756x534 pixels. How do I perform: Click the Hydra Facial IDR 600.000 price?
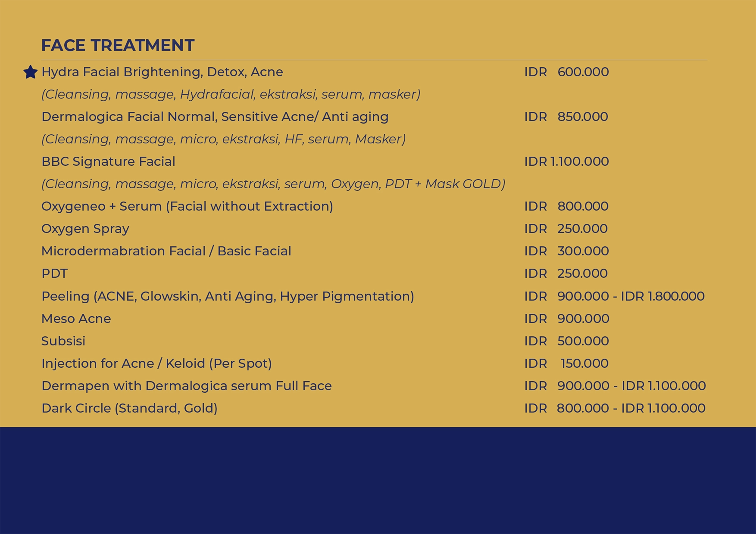(566, 72)
